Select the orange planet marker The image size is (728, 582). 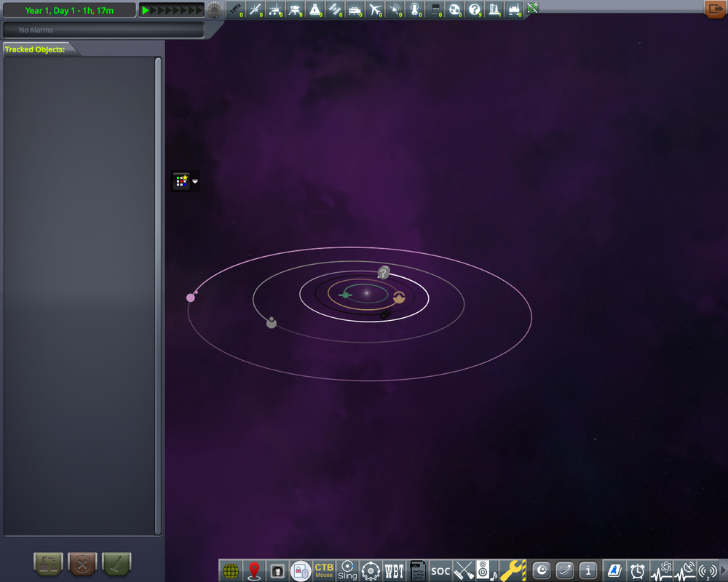399,298
